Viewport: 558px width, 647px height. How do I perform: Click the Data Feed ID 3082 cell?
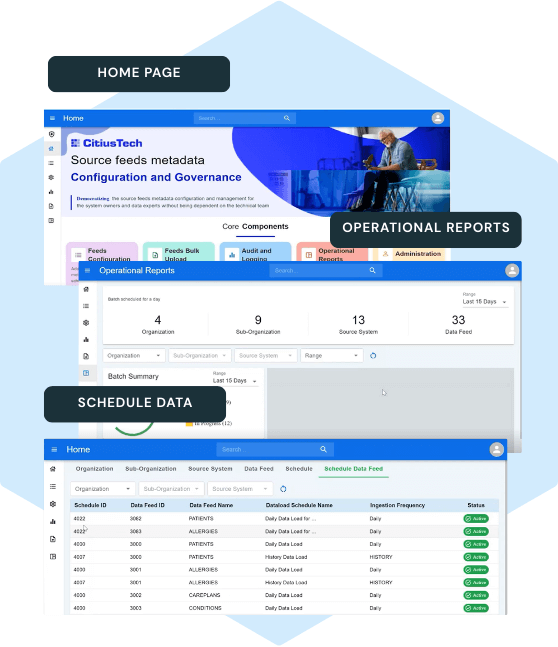pos(135,519)
